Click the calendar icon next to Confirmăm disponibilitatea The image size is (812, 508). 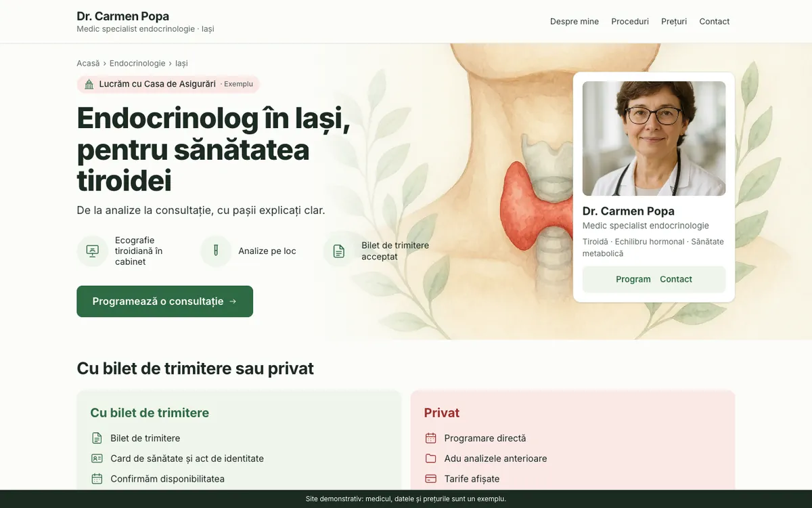click(x=97, y=479)
